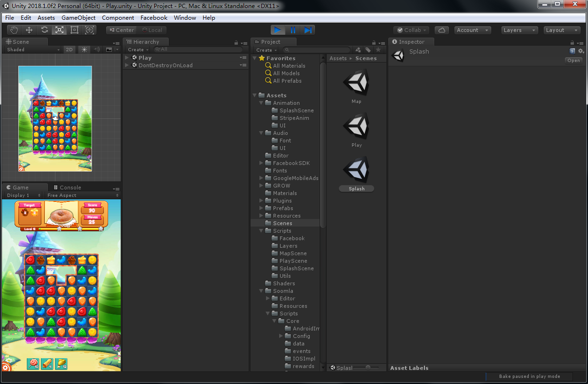
Task: Open the Layout dropdown
Action: pos(562,30)
